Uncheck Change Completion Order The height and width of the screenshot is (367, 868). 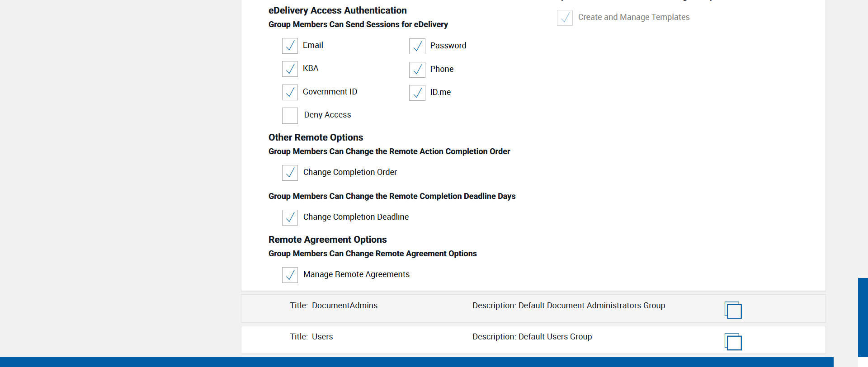click(290, 173)
